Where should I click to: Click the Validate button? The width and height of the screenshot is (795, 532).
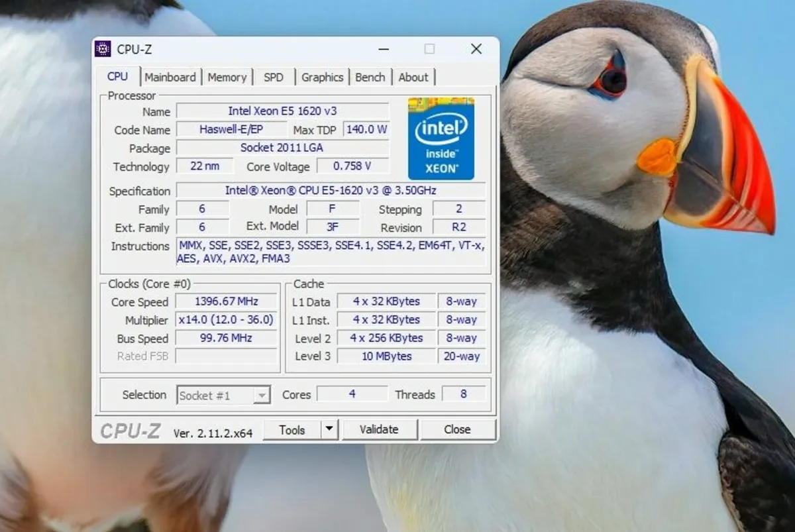(x=380, y=429)
